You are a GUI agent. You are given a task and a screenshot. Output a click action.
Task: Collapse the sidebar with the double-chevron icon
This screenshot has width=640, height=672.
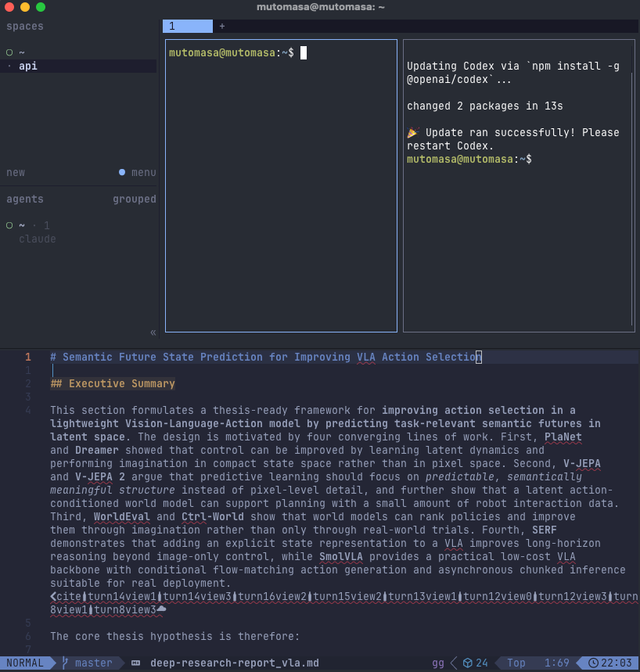coord(153,332)
